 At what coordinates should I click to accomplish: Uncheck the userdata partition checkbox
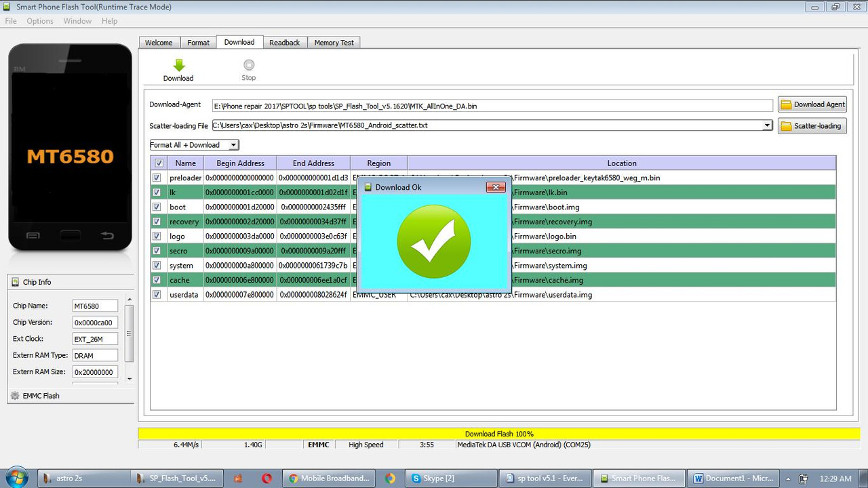click(x=157, y=295)
